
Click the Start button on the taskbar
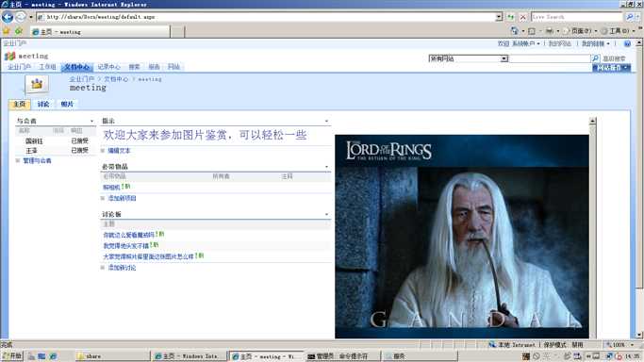click(12, 356)
